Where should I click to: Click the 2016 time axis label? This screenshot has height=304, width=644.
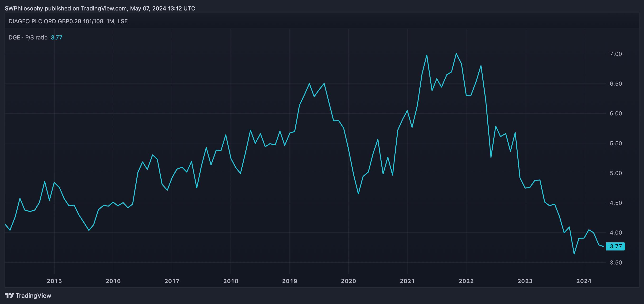tap(113, 281)
